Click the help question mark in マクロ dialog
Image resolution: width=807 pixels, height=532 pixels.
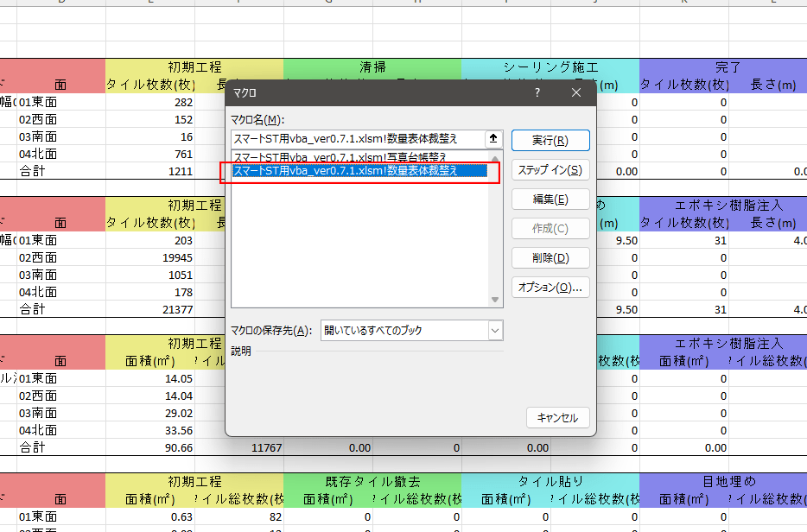[537, 92]
